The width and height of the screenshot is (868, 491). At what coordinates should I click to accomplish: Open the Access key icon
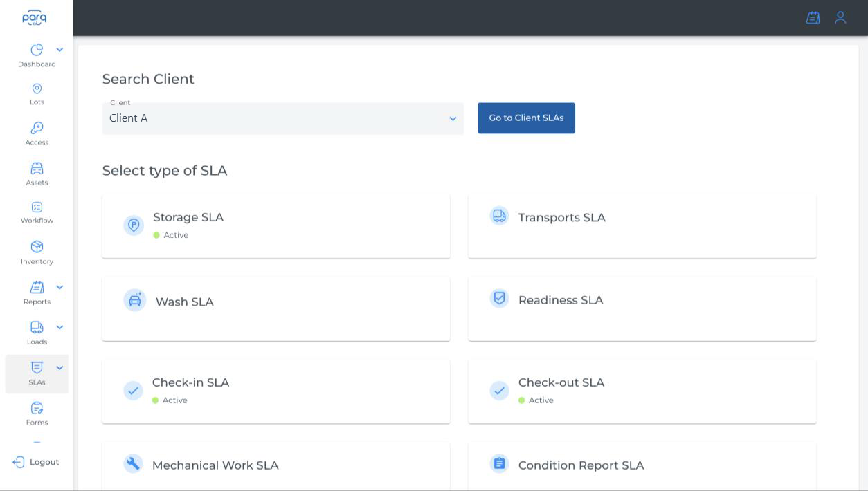coord(37,128)
